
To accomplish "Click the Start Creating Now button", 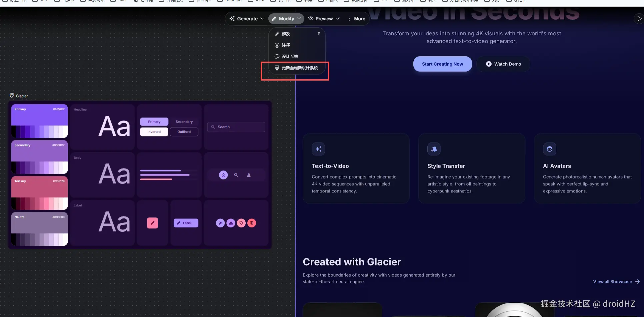I will pyautogui.click(x=442, y=64).
